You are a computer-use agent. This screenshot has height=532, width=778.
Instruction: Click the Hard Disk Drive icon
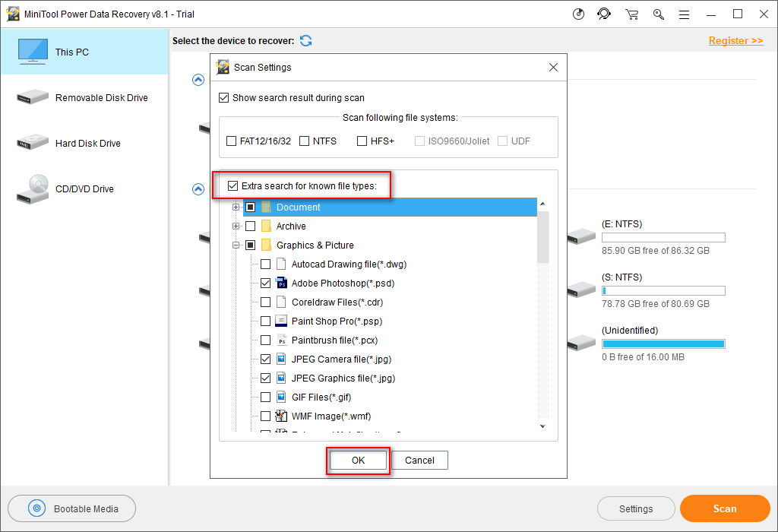[x=33, y=142]
